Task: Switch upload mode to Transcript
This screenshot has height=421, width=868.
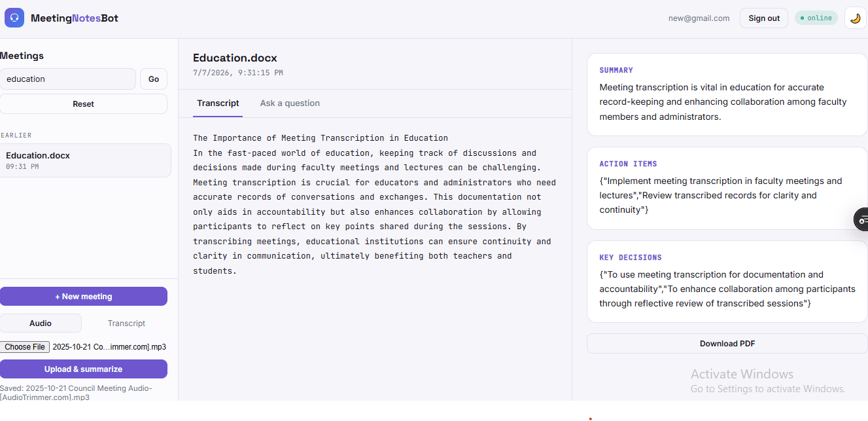Action: click(x=126, y=323)
